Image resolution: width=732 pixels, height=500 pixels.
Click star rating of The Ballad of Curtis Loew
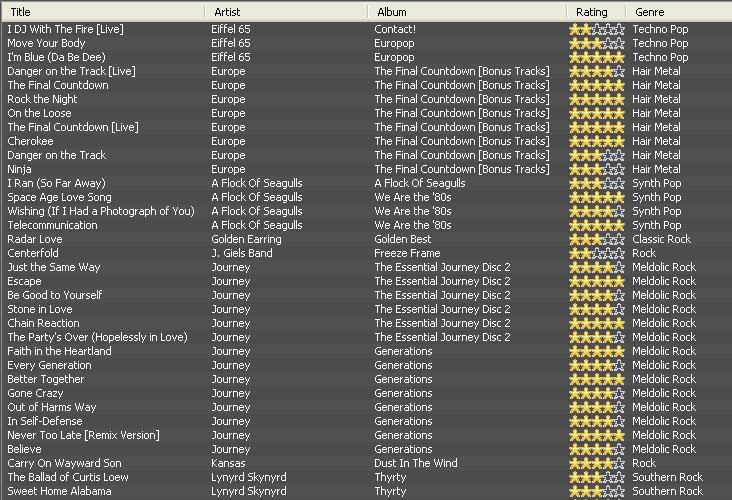[x=597, y=478]
